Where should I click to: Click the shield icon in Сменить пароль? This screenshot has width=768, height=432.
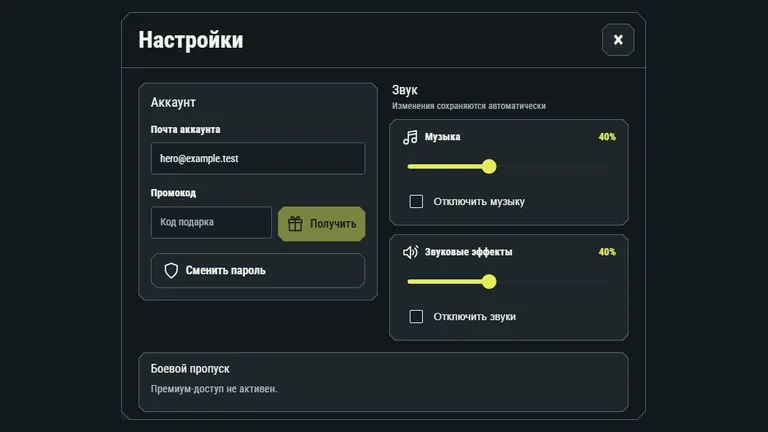click(171, 270)
